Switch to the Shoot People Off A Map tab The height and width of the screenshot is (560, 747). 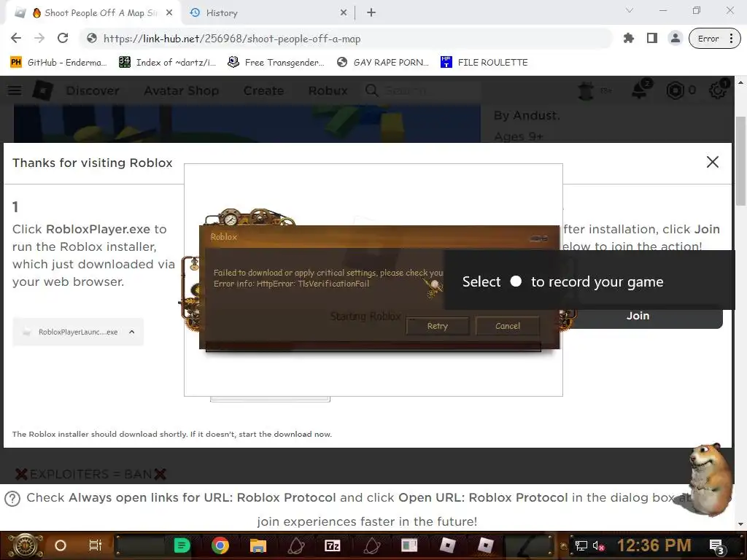coord(93,13)
